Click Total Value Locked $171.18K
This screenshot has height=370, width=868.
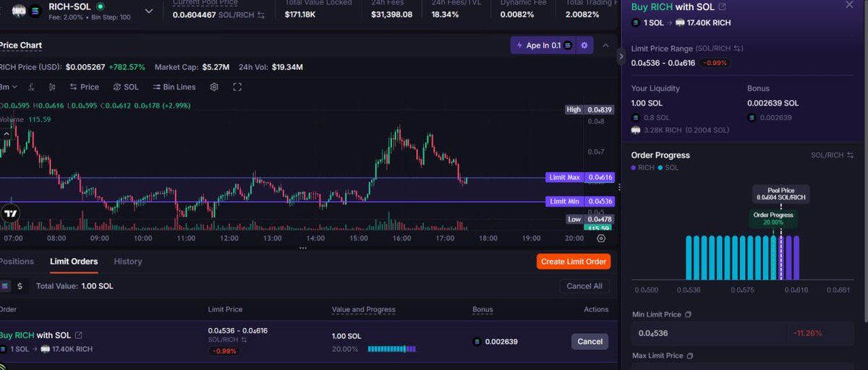[300, 14]
